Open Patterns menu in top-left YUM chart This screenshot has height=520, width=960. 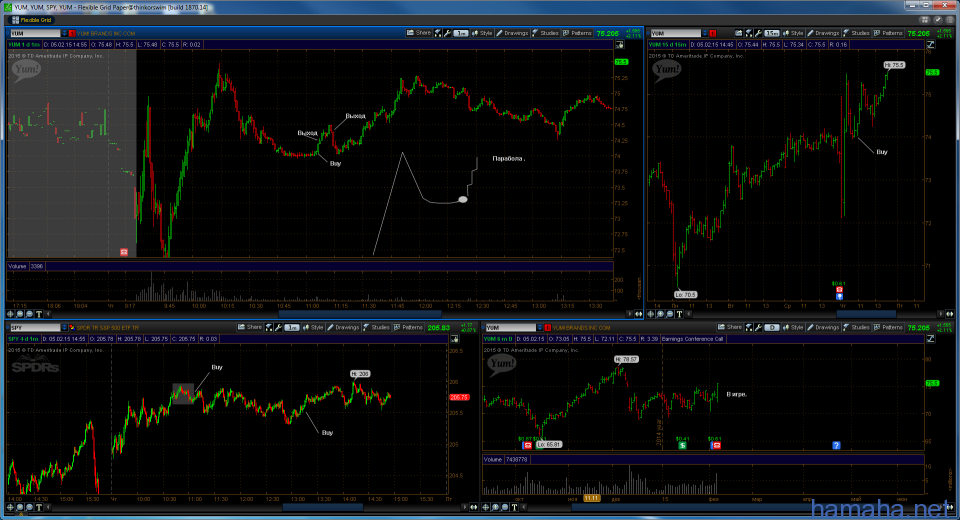[x=577, y=33]
